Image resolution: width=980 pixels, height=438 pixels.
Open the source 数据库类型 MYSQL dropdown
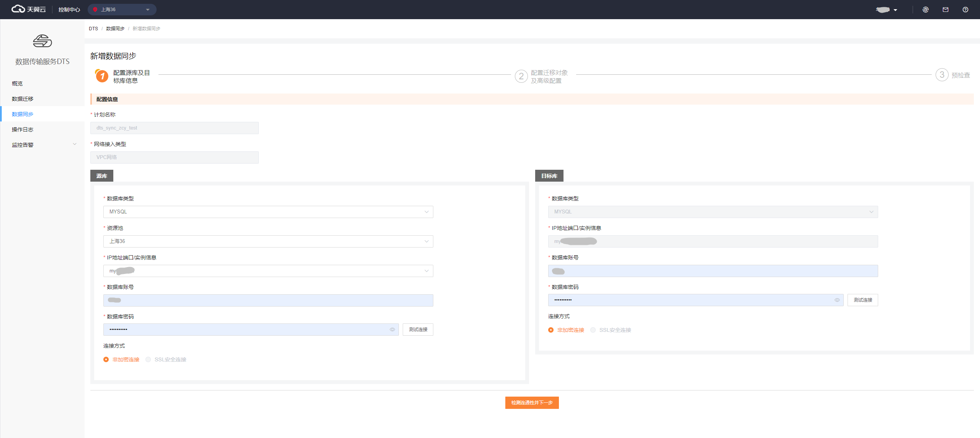pos(268,212)
